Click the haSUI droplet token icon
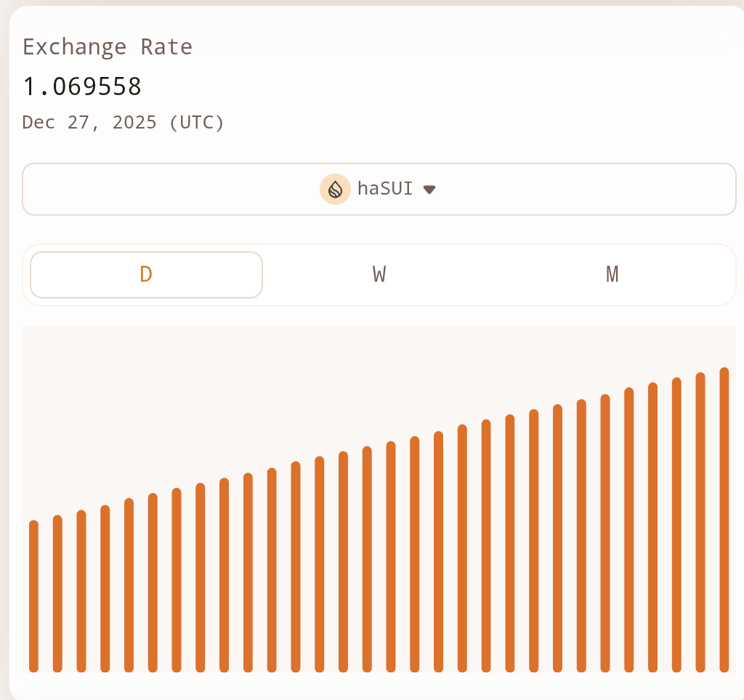744x700 pixels. pyautogui.click(x=335, y=190)
